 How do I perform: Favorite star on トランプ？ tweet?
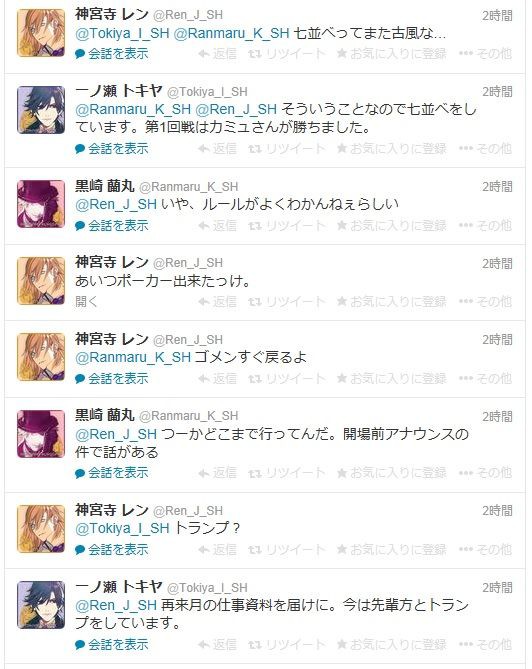391,550
